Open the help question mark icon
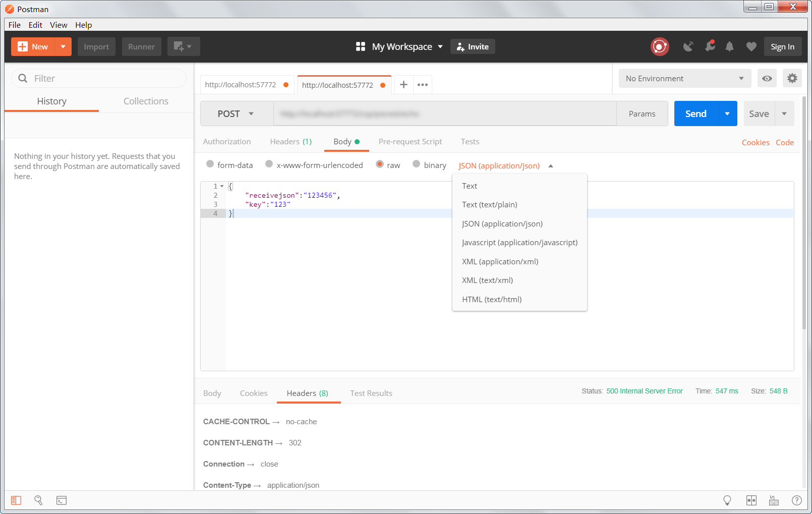 pos(797,500)
